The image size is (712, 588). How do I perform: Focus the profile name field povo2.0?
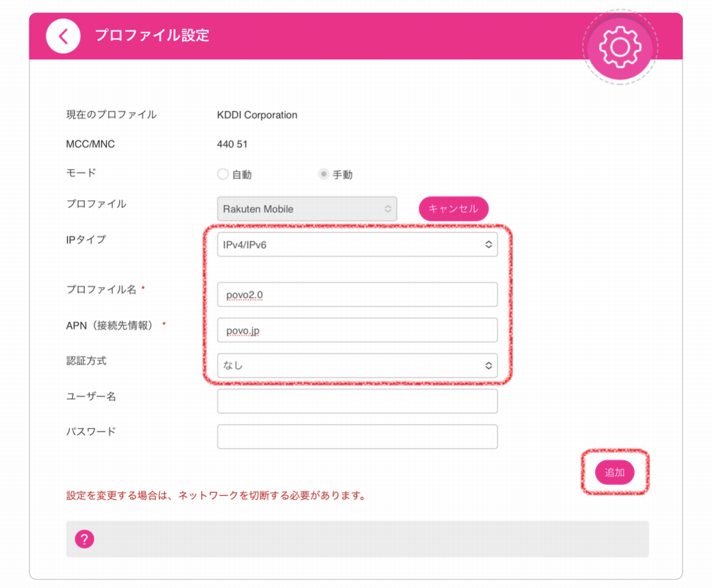tap(357, 295)
